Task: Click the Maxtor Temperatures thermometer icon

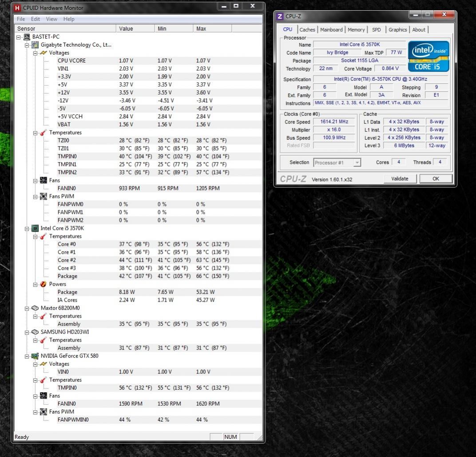Action: coord(44,316)
